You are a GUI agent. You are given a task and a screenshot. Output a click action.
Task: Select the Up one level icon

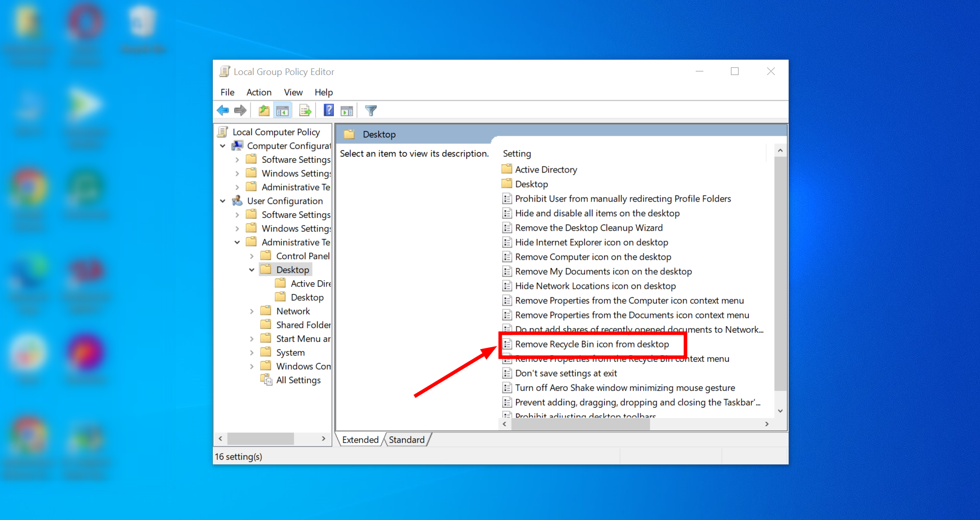coord(263,110)
